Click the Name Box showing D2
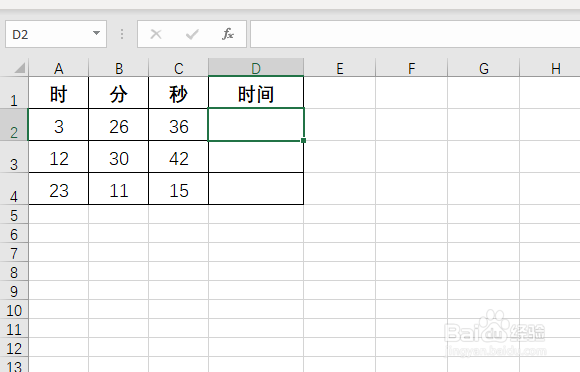The image size is (580, 372). pyautogui.click(x=56, y=34)
